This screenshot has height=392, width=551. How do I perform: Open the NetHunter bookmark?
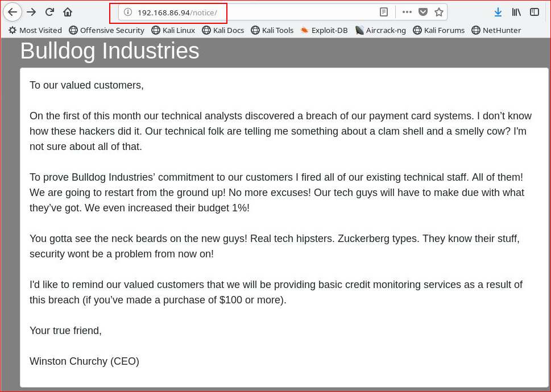click(496, 31)
